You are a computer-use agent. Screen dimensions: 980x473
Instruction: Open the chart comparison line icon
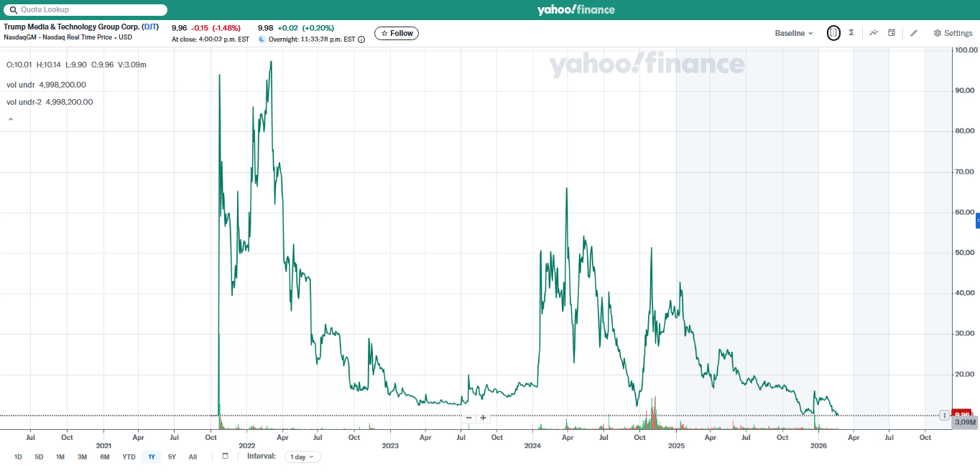tap(874, 33)
